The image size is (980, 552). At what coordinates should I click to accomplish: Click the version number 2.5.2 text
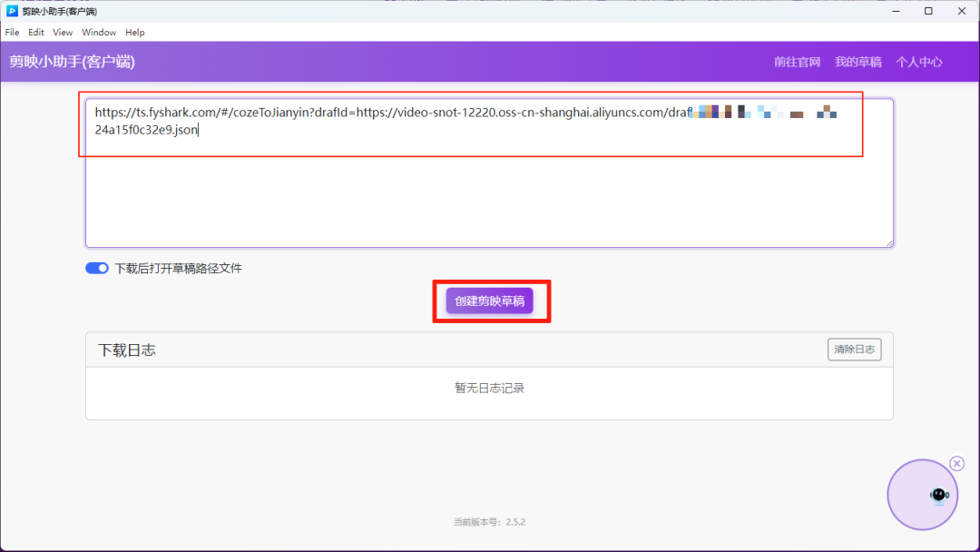tap(515, 522)
